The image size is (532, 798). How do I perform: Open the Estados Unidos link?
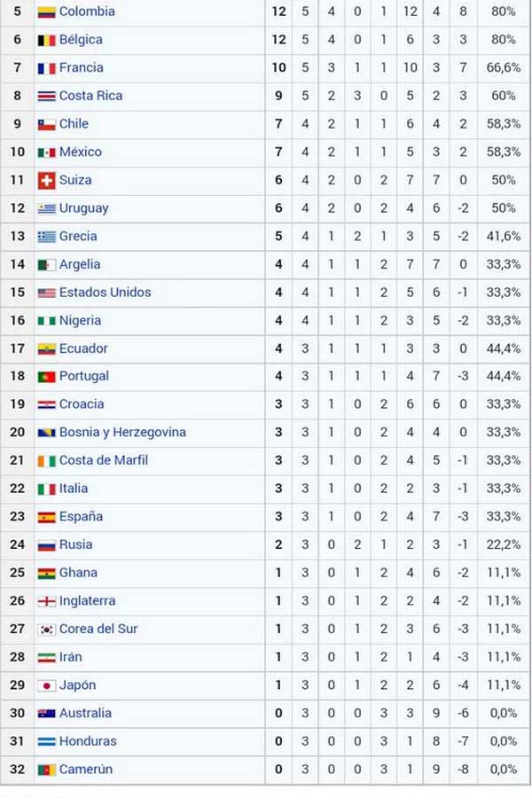pos(105,292)
